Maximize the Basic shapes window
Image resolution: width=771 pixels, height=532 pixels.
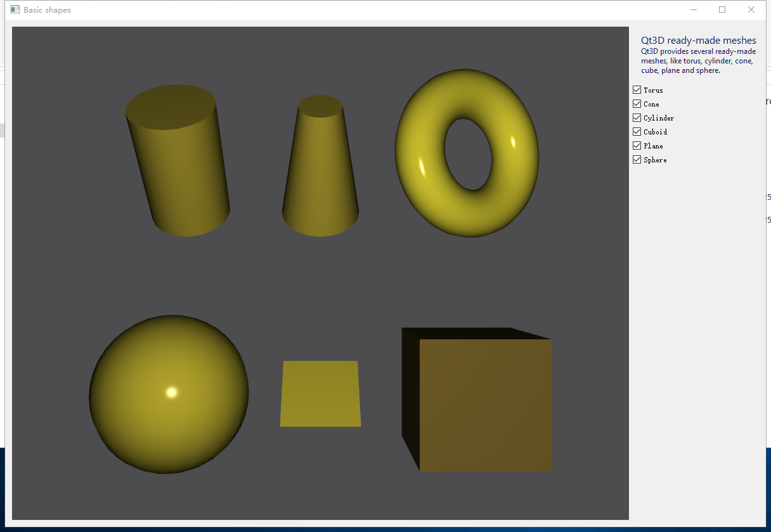[722, 10]
